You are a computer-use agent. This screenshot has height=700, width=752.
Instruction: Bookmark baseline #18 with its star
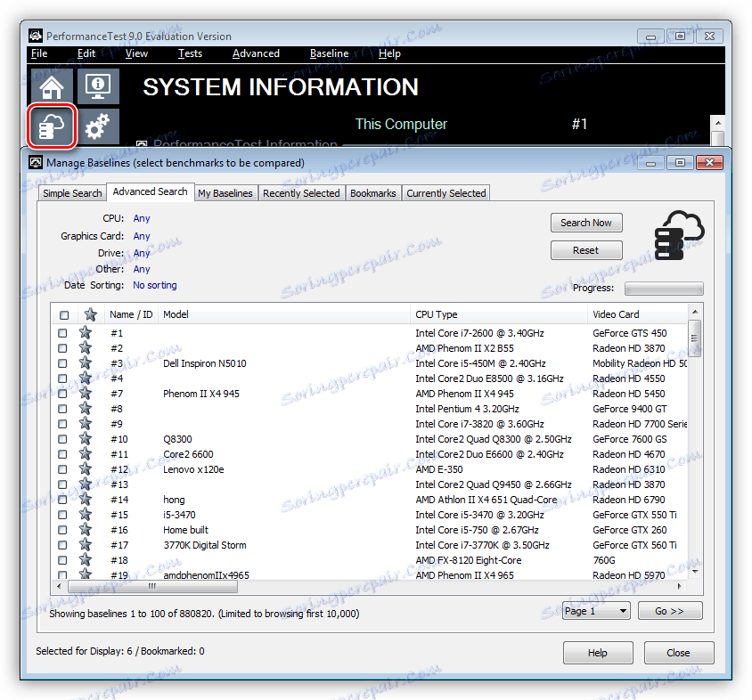click(86, 560)
